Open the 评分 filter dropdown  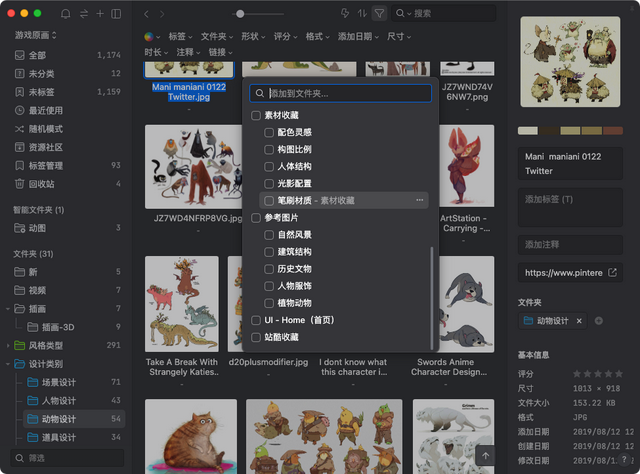pyautogui.click(x=285, y=37)
